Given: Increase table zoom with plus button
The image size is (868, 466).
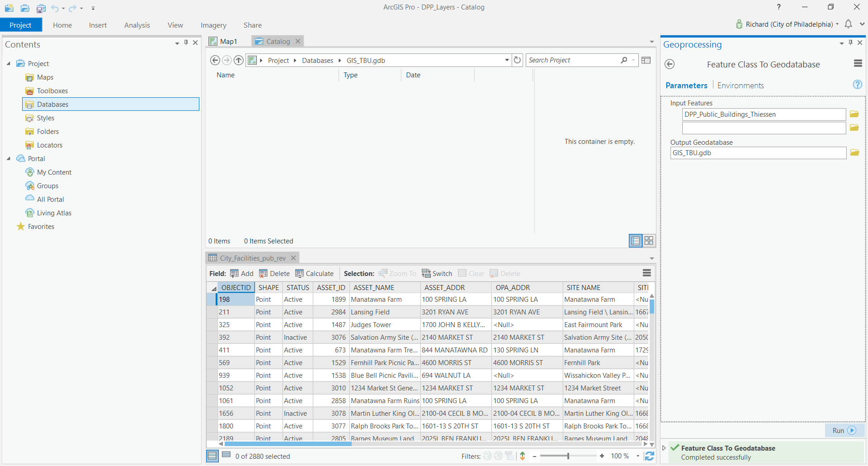Looking at the screenshot, I should (602, 456).
